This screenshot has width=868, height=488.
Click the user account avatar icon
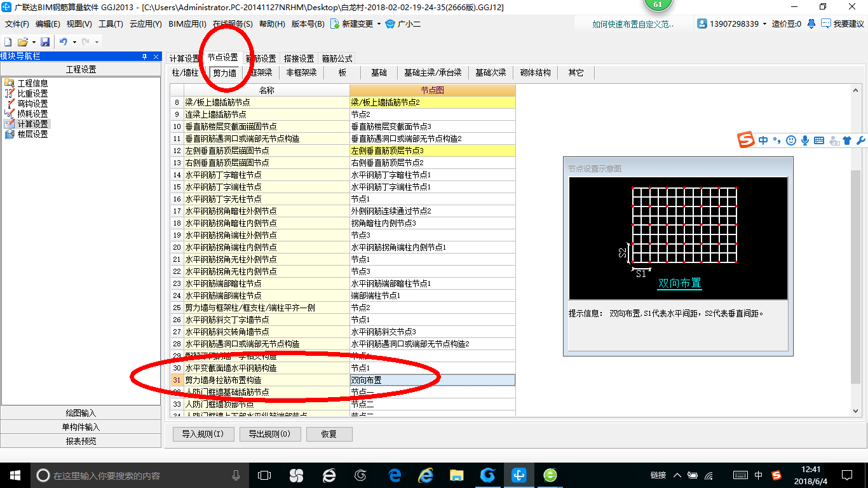[702, 24]
